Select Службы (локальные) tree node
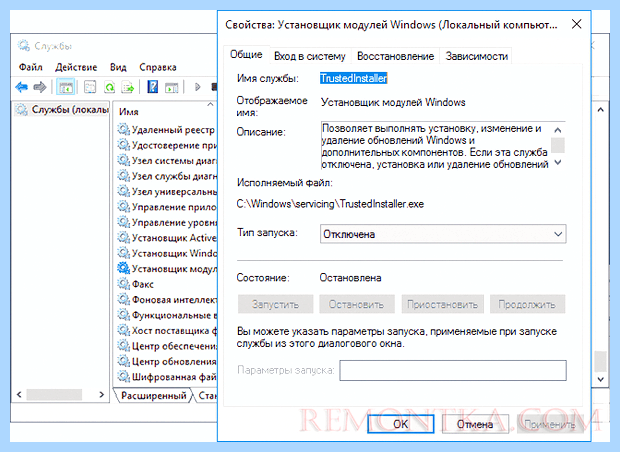 point(62,110)
